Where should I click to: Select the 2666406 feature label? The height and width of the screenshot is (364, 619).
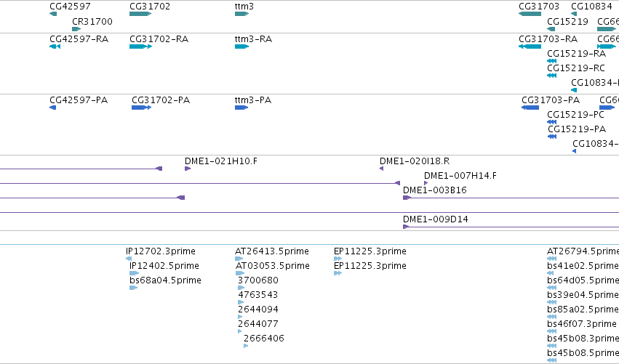click(x=264, y=339)
